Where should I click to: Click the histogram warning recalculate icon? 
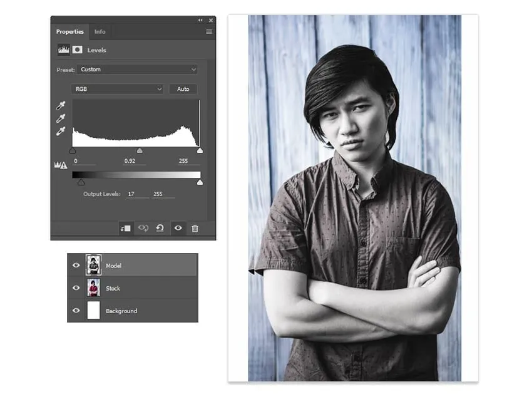tap(61, 165)
